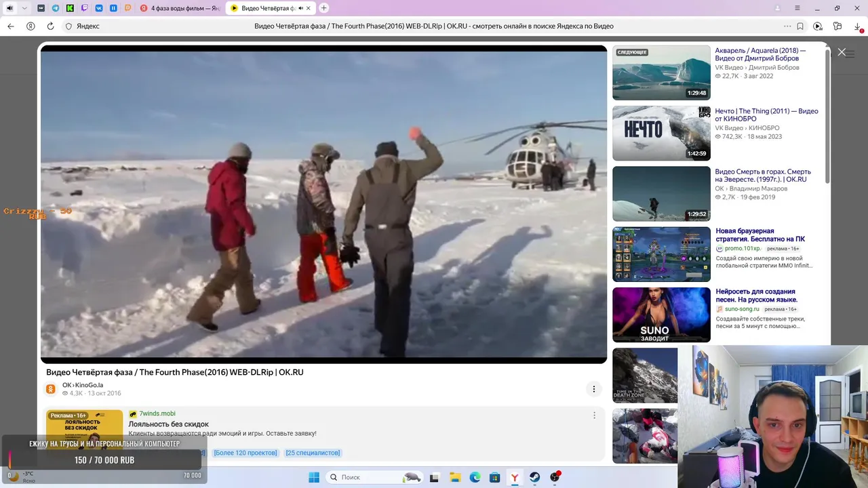868x488 pixels.
Task: Click 'Нейросеть для создания песен' ad title
Action: [757, 295]
